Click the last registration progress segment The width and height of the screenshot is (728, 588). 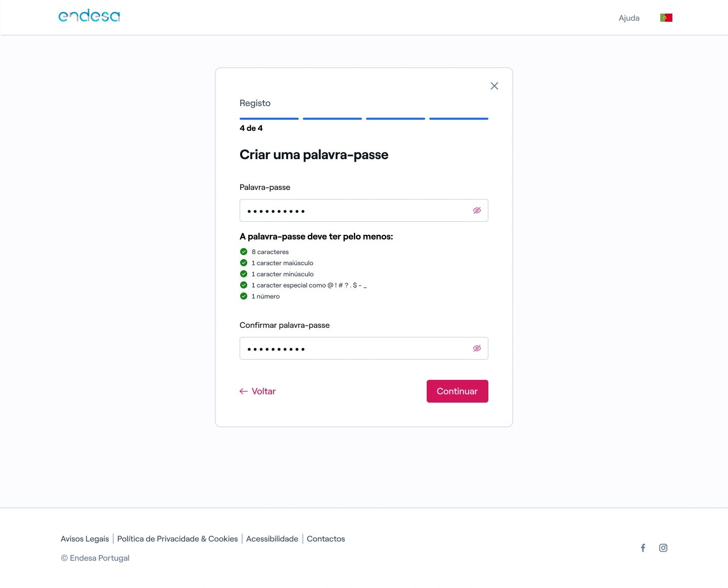(459, 119)
